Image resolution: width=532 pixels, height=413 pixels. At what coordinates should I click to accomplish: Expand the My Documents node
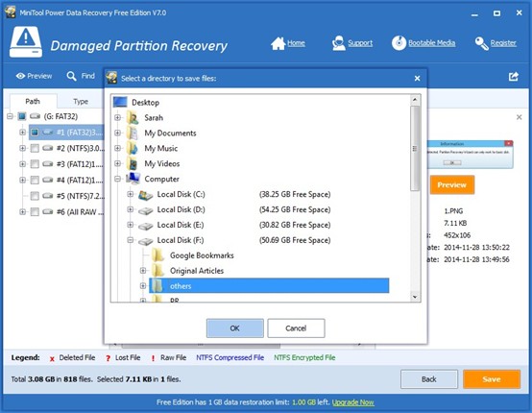117,134
